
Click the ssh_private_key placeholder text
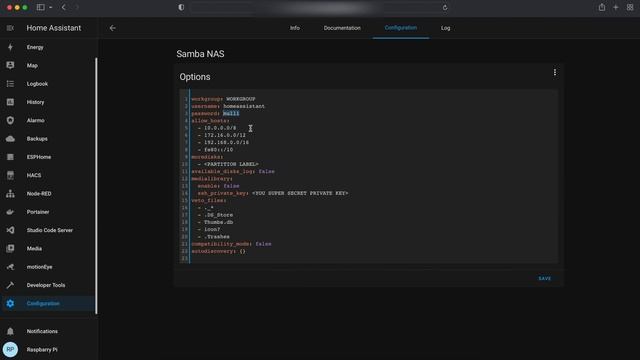[300, 193]
